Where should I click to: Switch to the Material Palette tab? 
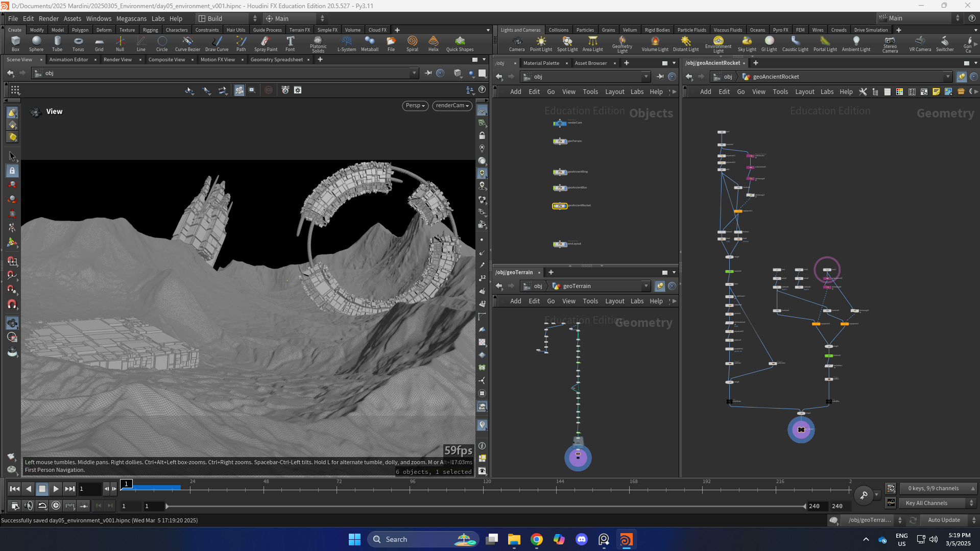[x=541, y=63]
